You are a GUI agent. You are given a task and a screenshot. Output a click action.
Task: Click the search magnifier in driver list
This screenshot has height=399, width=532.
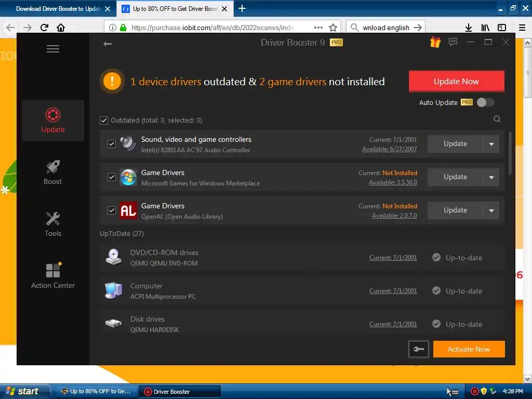pyautogui.click(x=497, y=119)
